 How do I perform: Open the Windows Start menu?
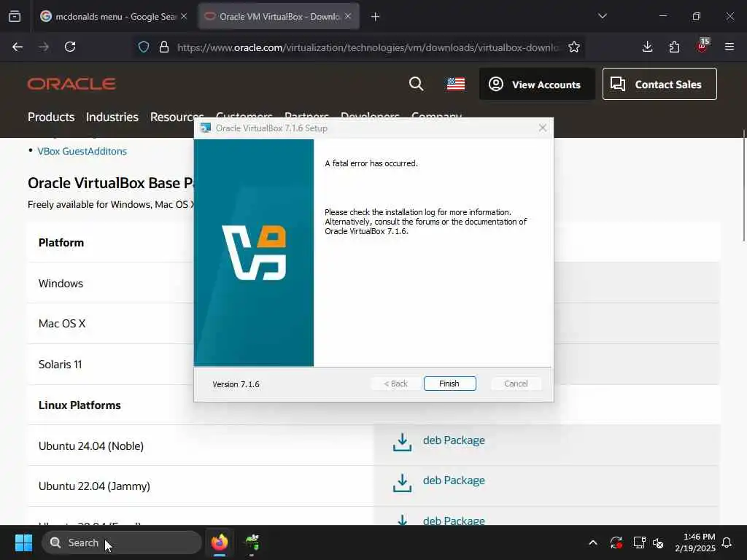[23, 542]
